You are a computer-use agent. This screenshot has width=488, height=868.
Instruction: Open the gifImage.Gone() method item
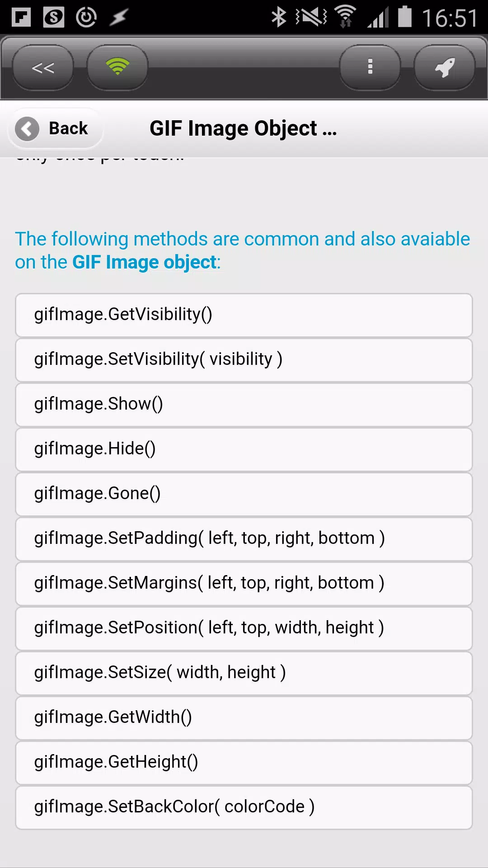click(x=244, y=494)
